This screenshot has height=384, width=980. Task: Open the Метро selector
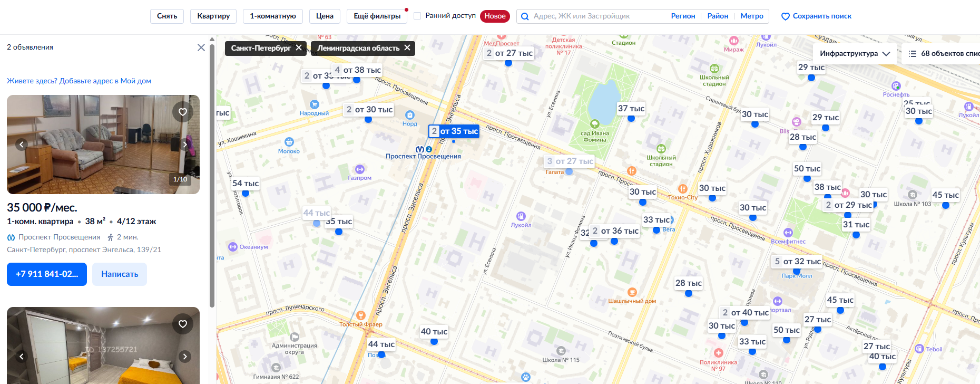tap(752, 16)
